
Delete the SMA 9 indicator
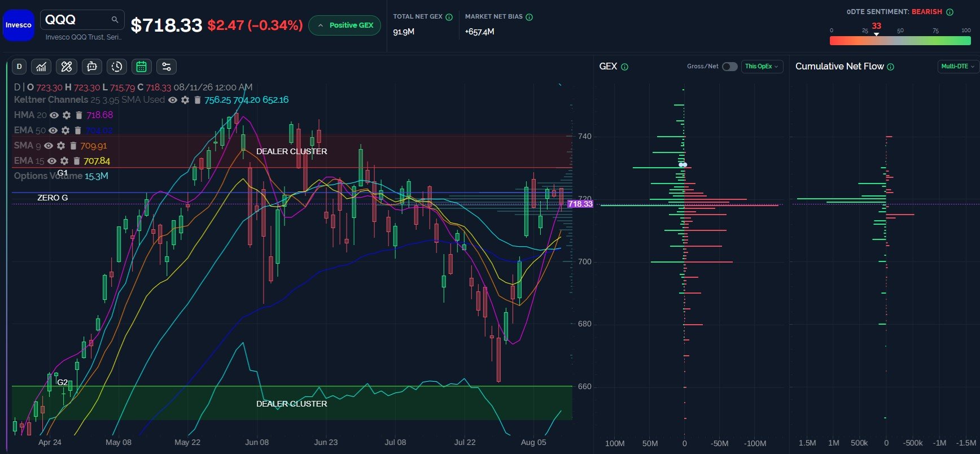click(73, 146)
